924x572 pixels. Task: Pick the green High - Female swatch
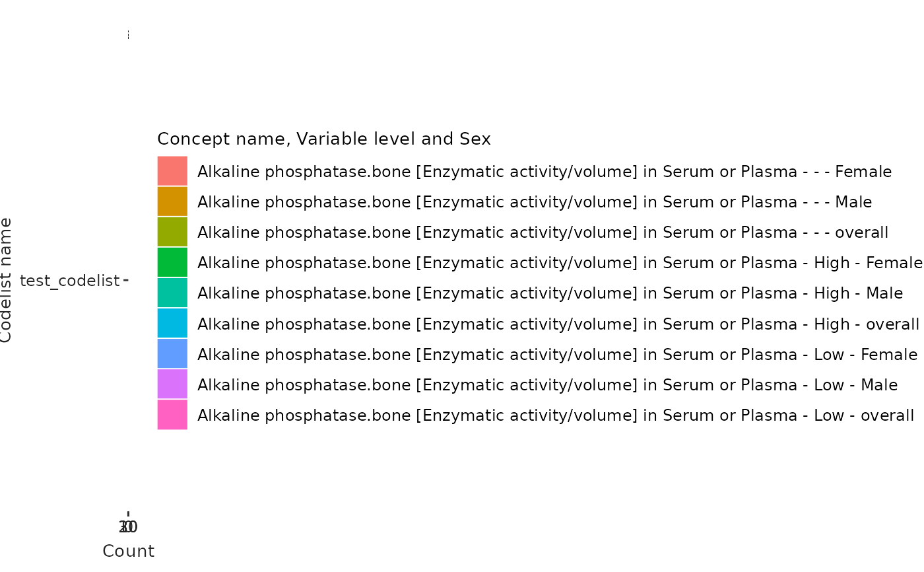[x=172, y=262]
